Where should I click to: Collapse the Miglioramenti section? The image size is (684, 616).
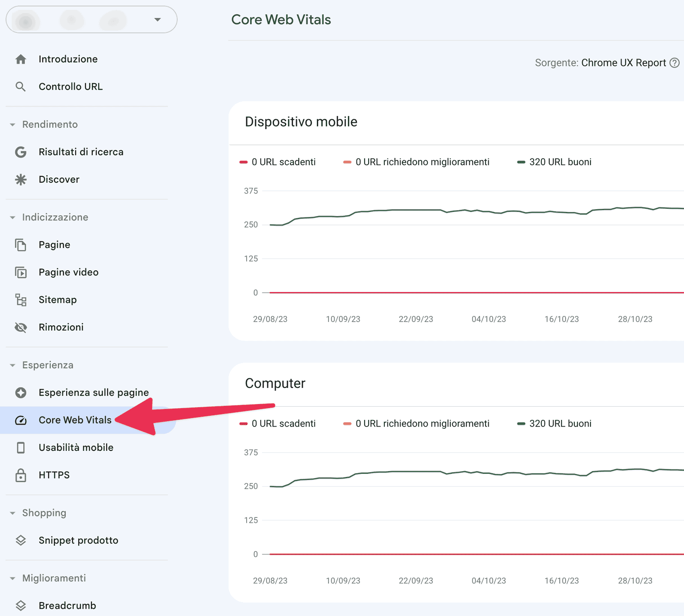tap(13, 578)
